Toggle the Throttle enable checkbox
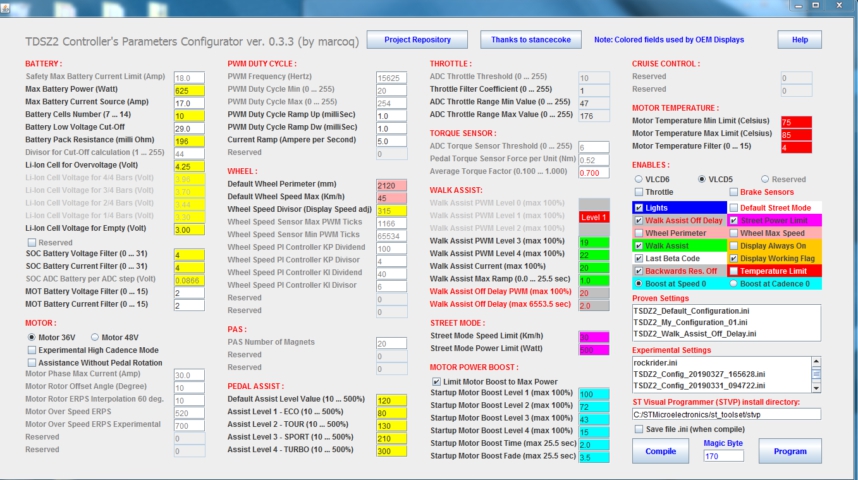858x480 pixels. 639,192
